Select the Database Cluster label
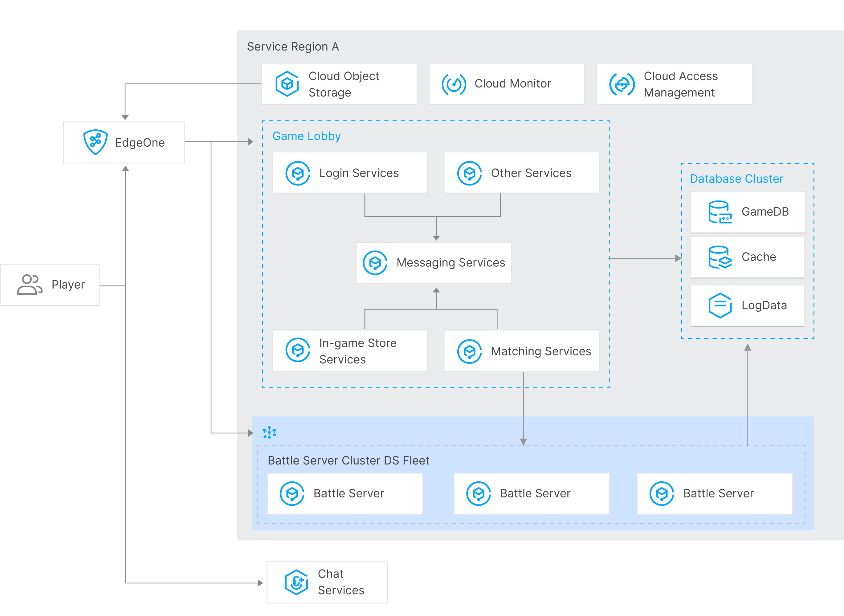This screenshot has height=616, width=844. (736, 179)
